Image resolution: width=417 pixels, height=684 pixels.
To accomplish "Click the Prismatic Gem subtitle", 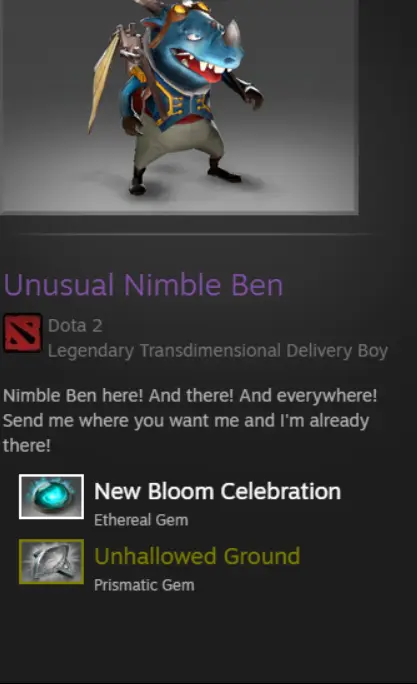I will coord(144,585).
